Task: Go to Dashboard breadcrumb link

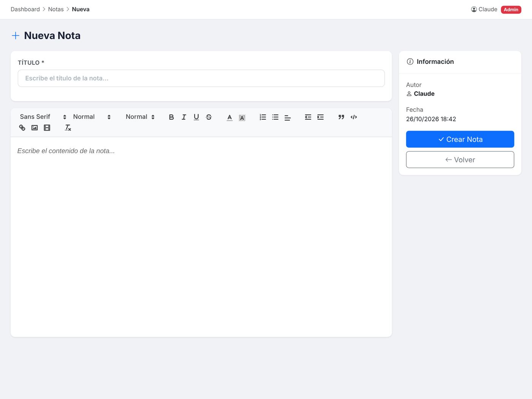Action: (25, 9)
